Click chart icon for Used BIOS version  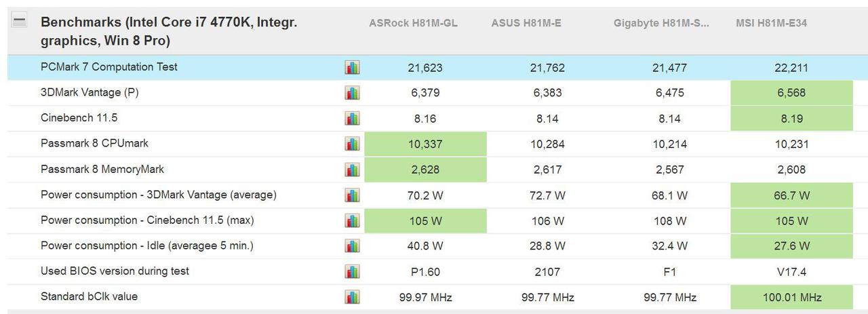pyautogui.click(x=352, y=272)
